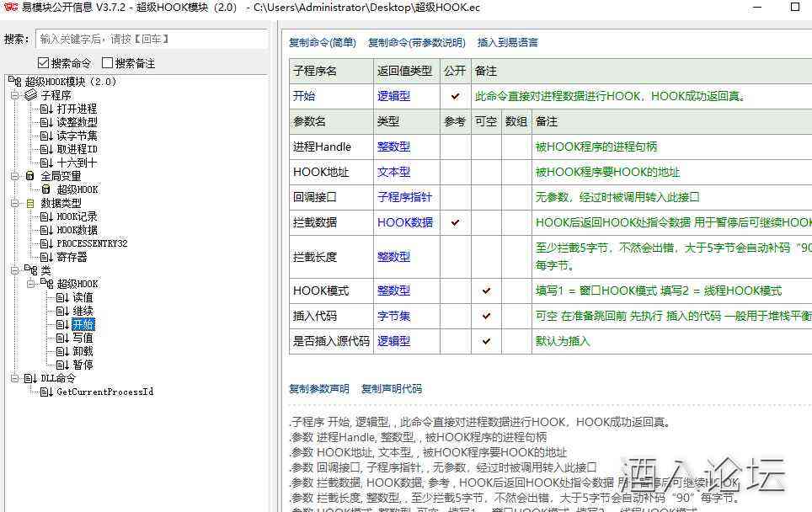
Task: Enable the 搜索备注 checkbox
Action: click(107, 63)
